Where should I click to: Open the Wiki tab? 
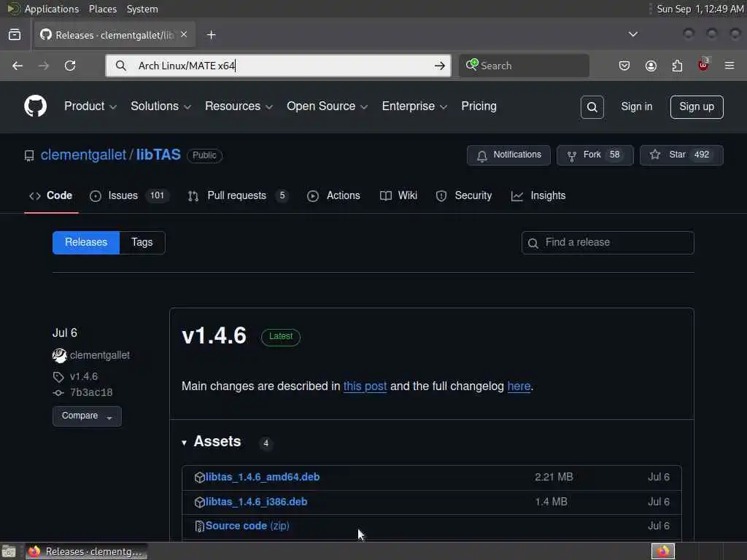(x=398, y=195)
